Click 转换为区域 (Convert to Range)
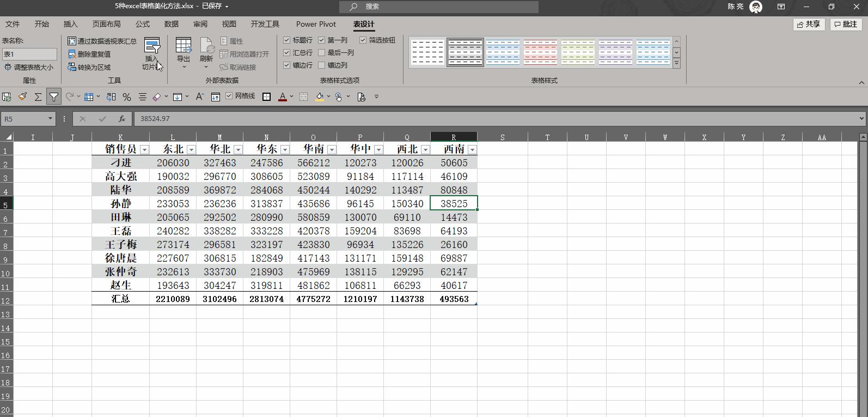868x417 pixels. coord(89,67)
